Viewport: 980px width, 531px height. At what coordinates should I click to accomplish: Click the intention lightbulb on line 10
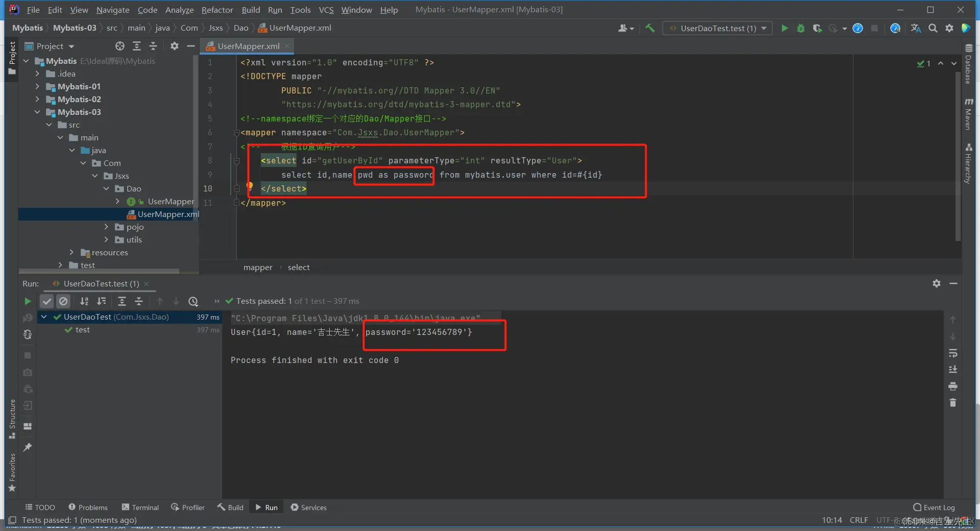tap(250, 186)
